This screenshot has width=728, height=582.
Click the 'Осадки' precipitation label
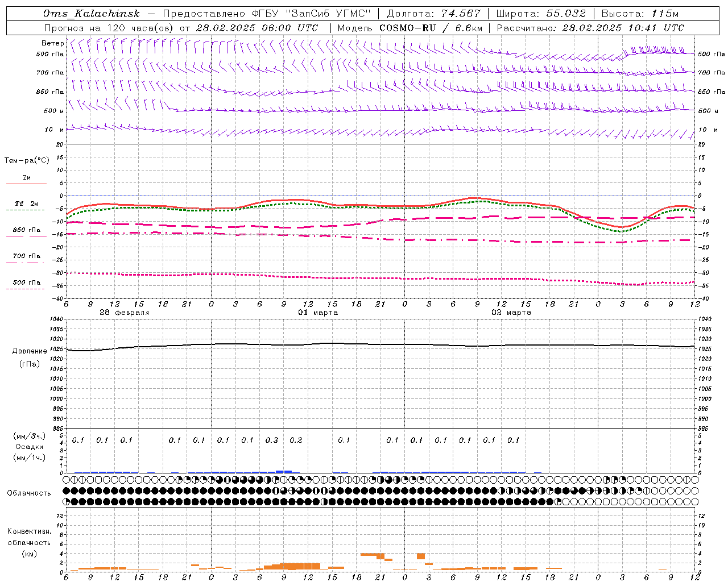[x=30, y=447]
